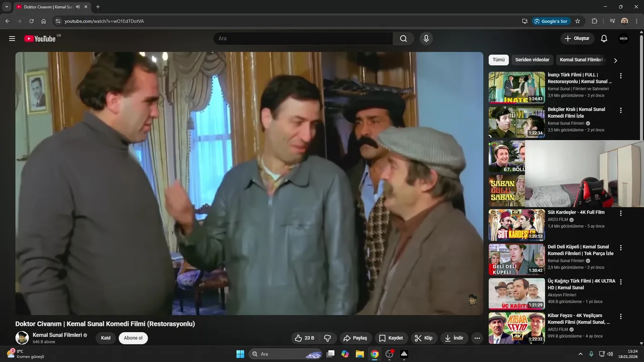
Task: Open İnatçı Türk Filmi thumbnail
Action: coord(517,87)
